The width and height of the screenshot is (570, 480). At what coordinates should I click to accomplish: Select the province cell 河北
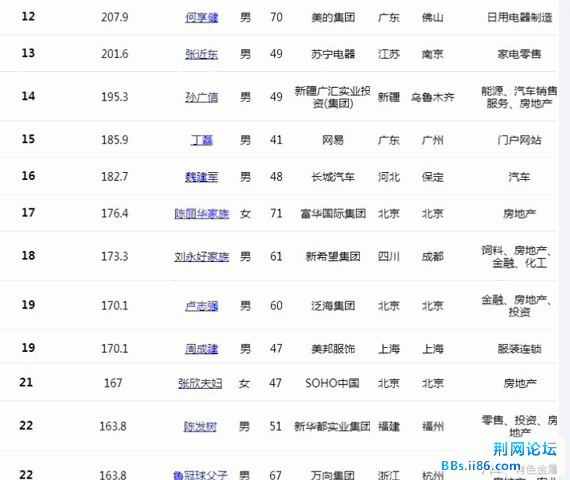[x=389, y=177]
